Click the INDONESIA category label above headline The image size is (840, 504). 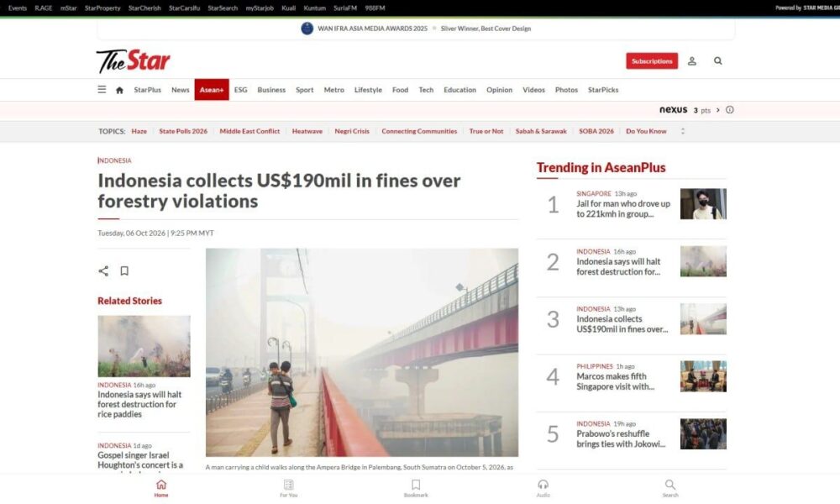[x=114, y=160]
